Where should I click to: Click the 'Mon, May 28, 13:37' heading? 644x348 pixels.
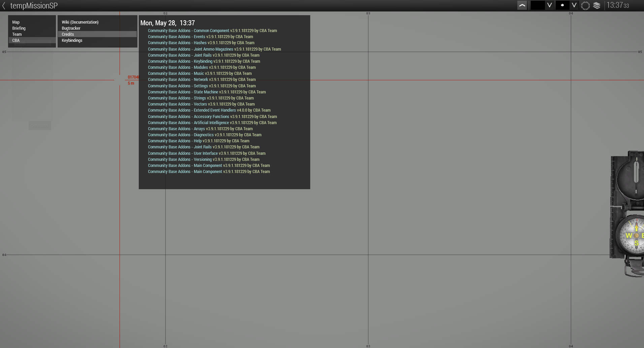(167, 23)
